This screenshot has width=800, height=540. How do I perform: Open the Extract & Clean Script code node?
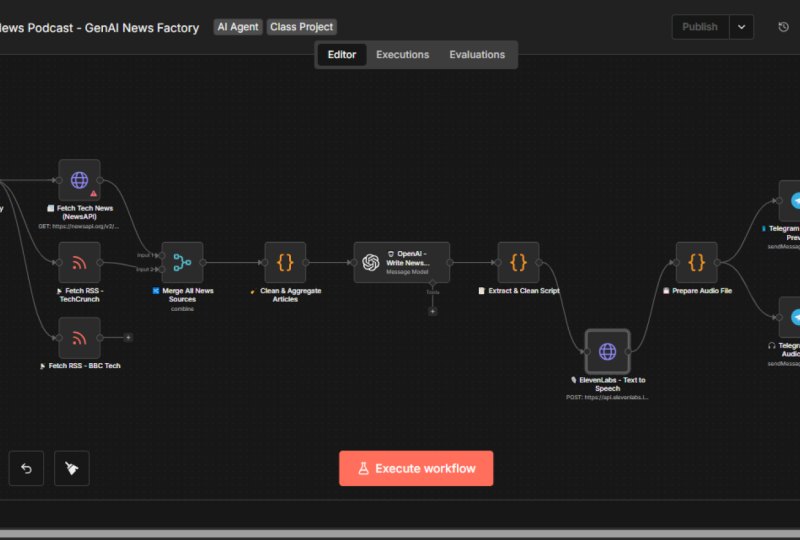coord(518,262)
